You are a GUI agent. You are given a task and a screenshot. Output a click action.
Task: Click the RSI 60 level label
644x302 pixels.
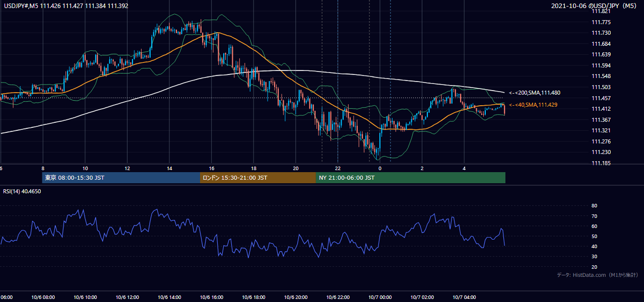(x=594, y=226)
